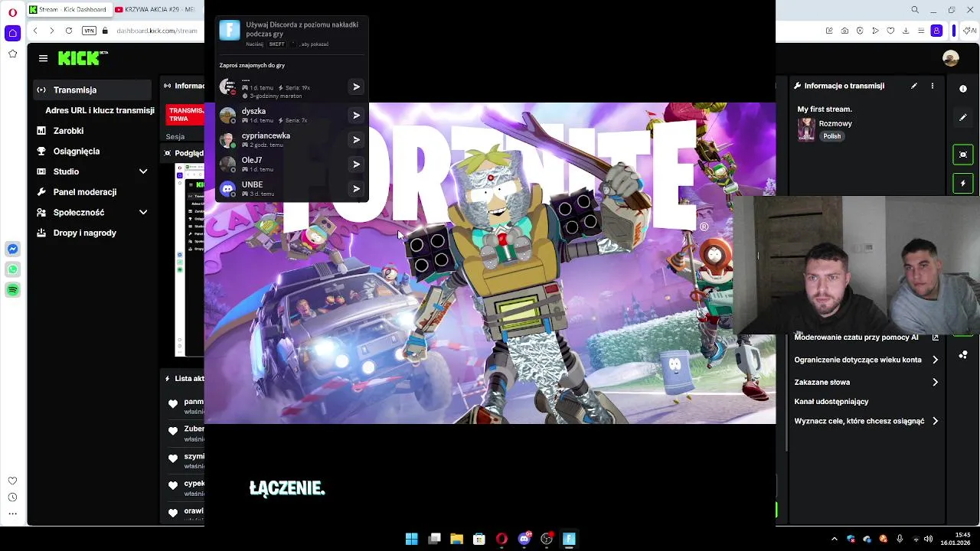Open Discord from taskbar
The width and height of the screenshot is (980, 551).
click(x=524, y=539)
